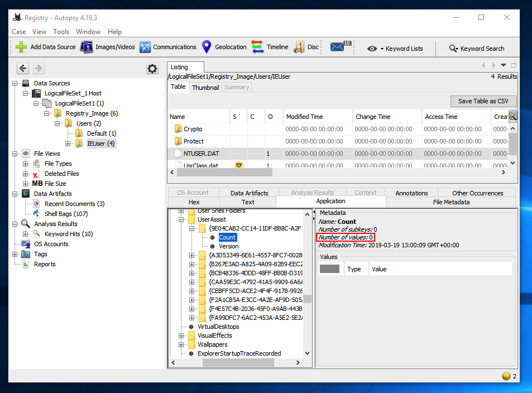Switch to the Thumbnail tab
The height and width of the screenshot is (393, 532).
[x=205, y=88]
